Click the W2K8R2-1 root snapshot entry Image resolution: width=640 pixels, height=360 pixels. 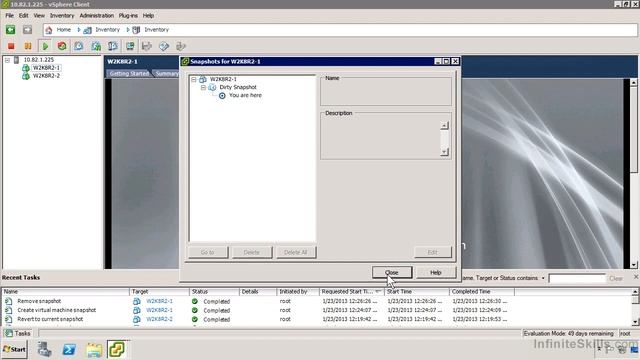click(223, 79)
